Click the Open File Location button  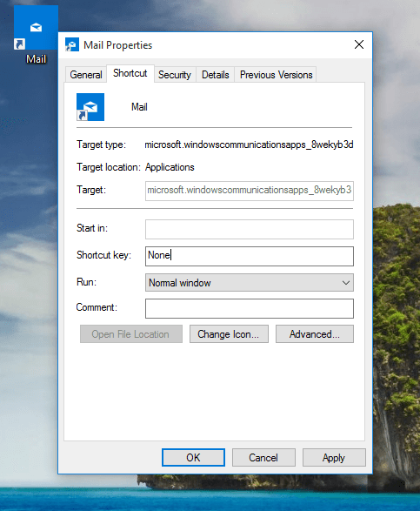click(x=131, y=333)
